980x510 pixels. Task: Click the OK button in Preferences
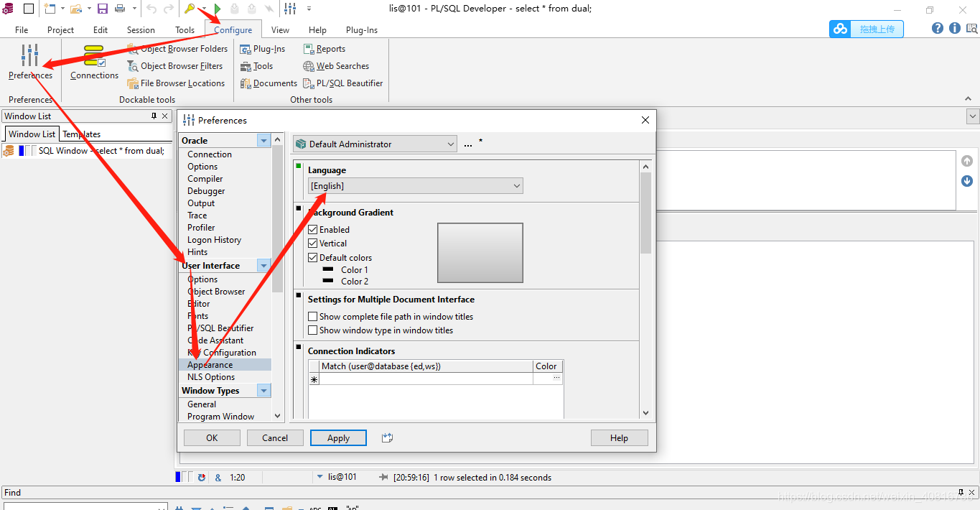[212, 437]
